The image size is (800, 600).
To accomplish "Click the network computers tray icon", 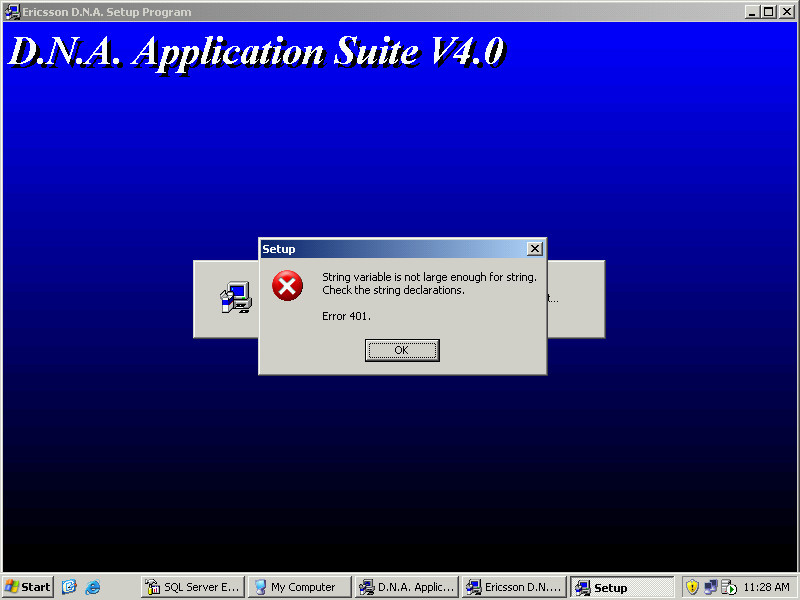I will pos(711,587).
